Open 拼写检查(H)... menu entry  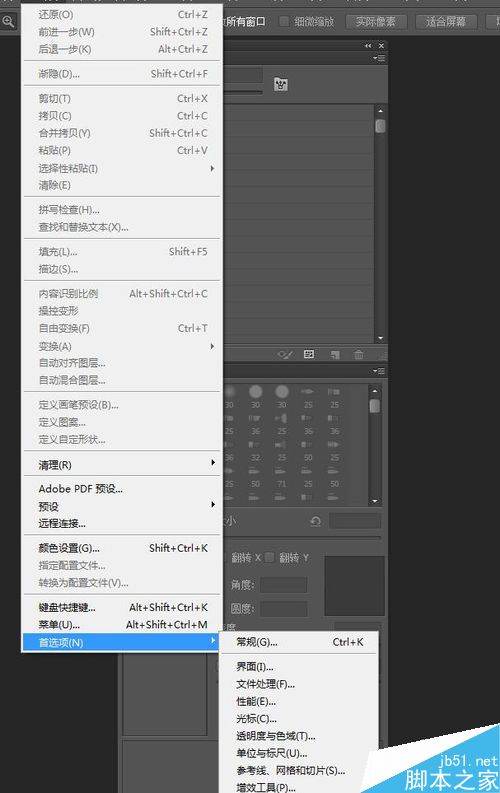coord(122,209)
